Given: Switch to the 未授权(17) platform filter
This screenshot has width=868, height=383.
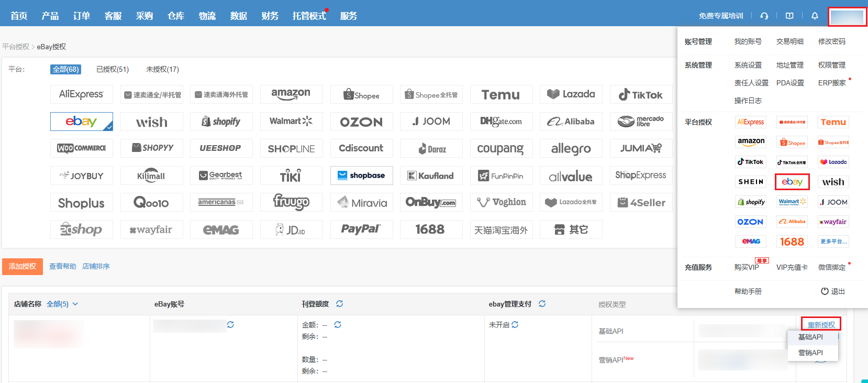Looking at the screenshot, I should [x=162, y=69].
